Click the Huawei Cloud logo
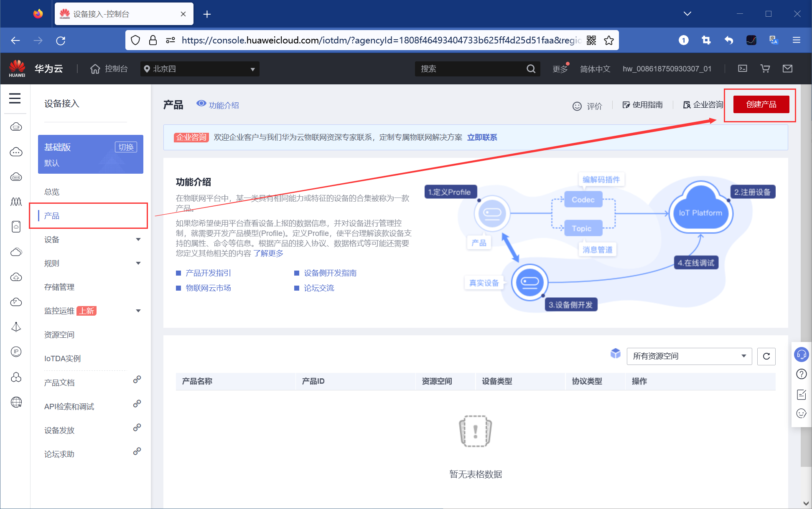 coord(18,68)
